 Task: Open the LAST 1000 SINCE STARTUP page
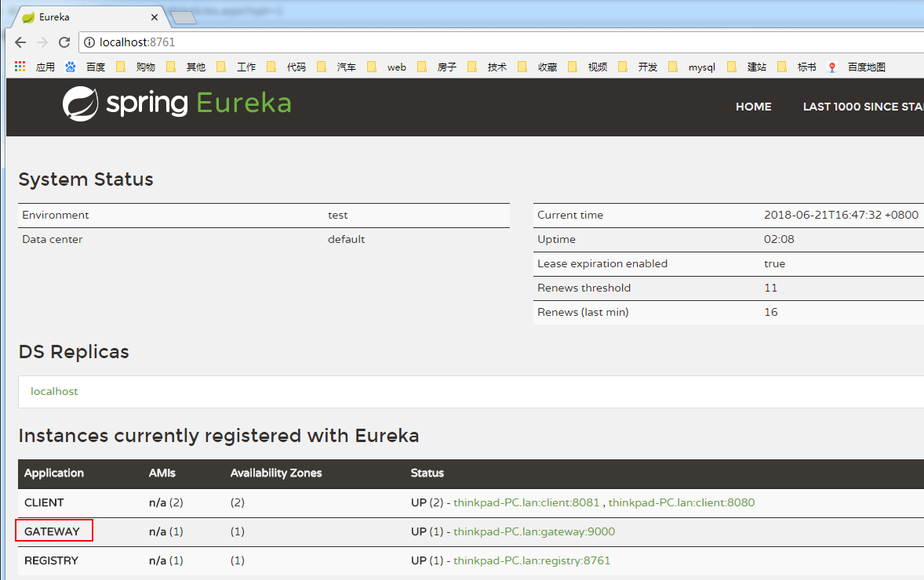(863, 107)
